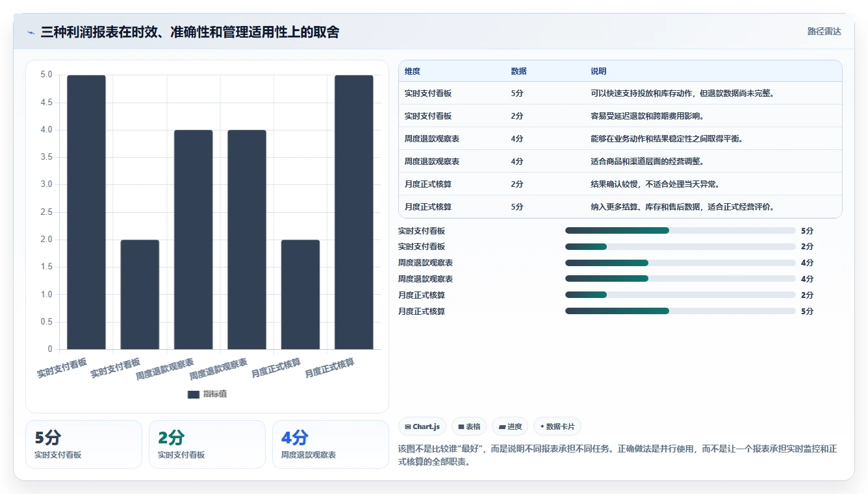868x494 pixels.
Task: Click 周度退款观察表 in the 能够在业务动作 table row
Action: click(x=432, y=139)
